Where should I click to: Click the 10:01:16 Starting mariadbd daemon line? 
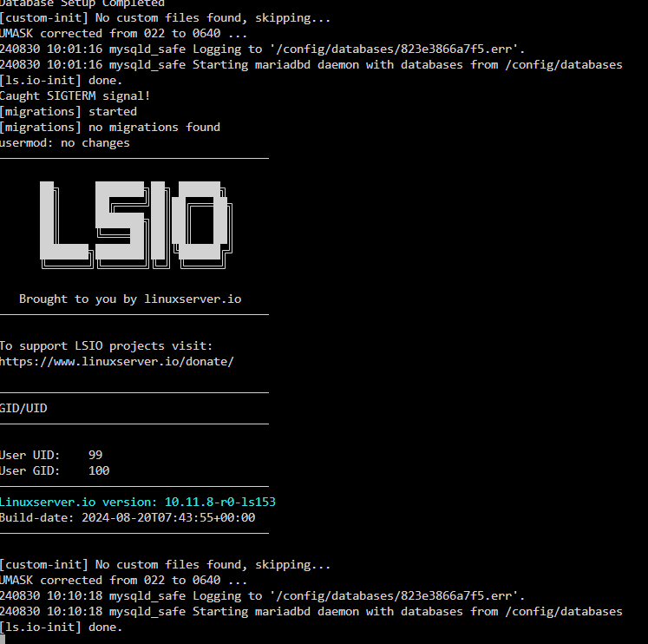tap(311, 65)
